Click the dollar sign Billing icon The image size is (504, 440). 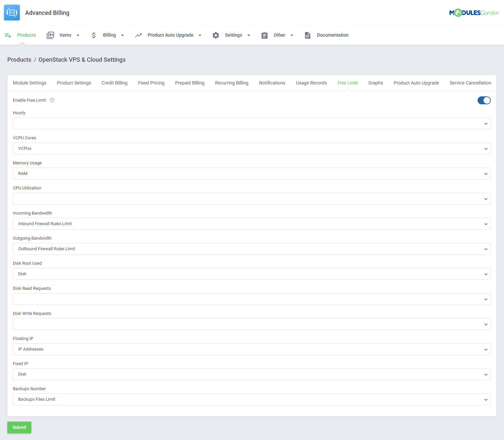[x=94, y=35]
